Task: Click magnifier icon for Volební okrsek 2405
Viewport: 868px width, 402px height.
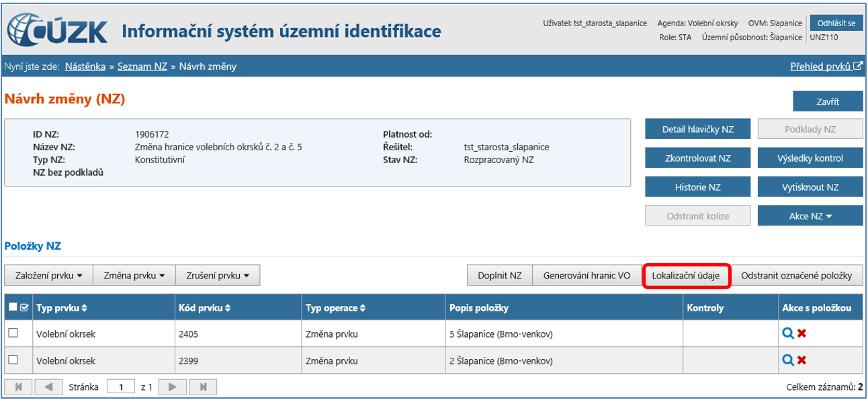Action: click(x=788, y=333)
